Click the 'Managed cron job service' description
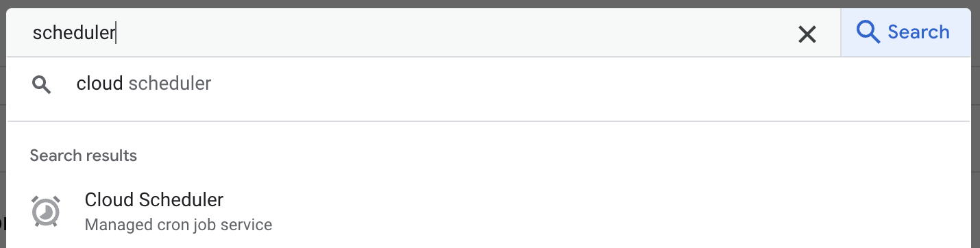This screenshot has width=980, height=248. pos(178,225)
